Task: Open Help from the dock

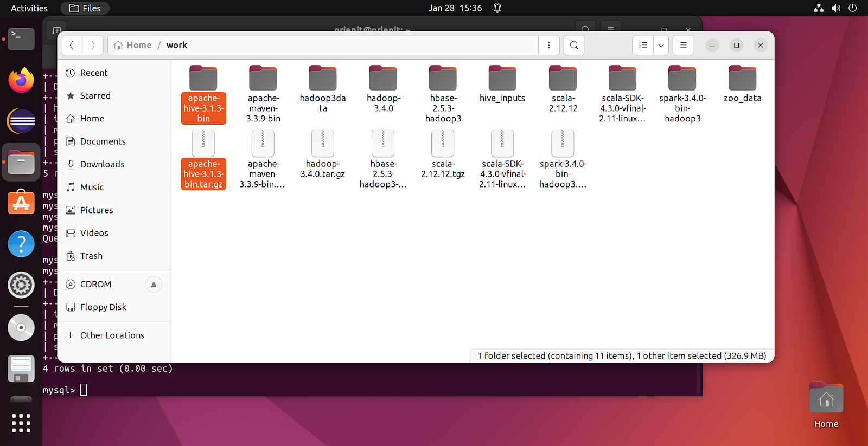Action: [x=21, y=244]
